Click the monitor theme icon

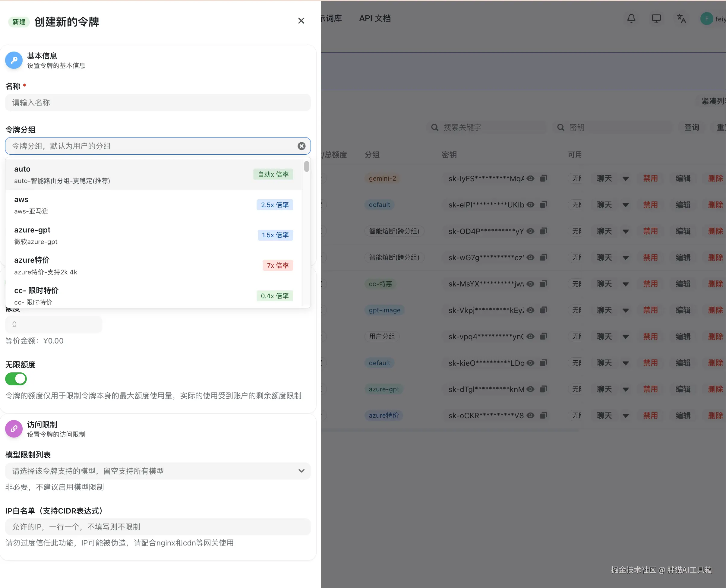coord(656,18)
